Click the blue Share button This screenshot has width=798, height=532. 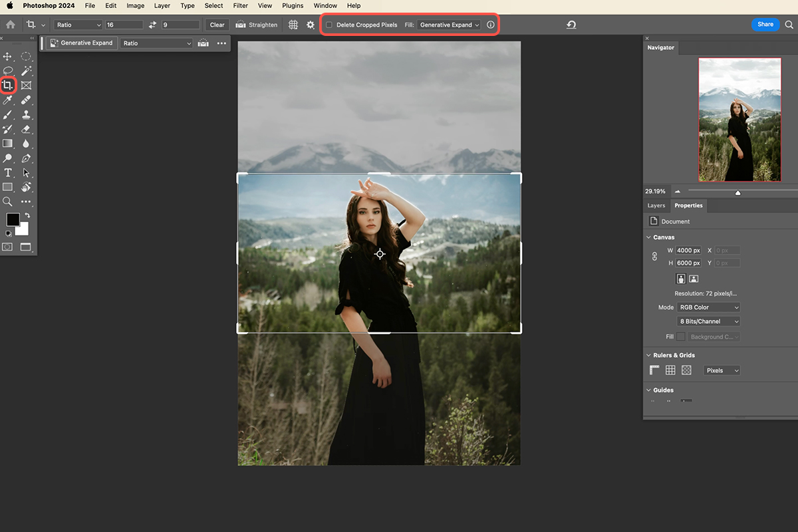[765, 24]
